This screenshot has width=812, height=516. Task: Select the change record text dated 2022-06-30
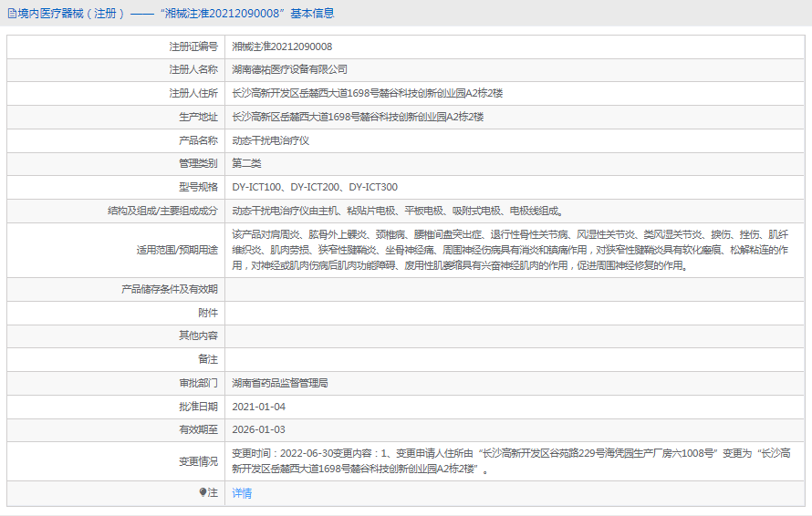coord(511,461)
